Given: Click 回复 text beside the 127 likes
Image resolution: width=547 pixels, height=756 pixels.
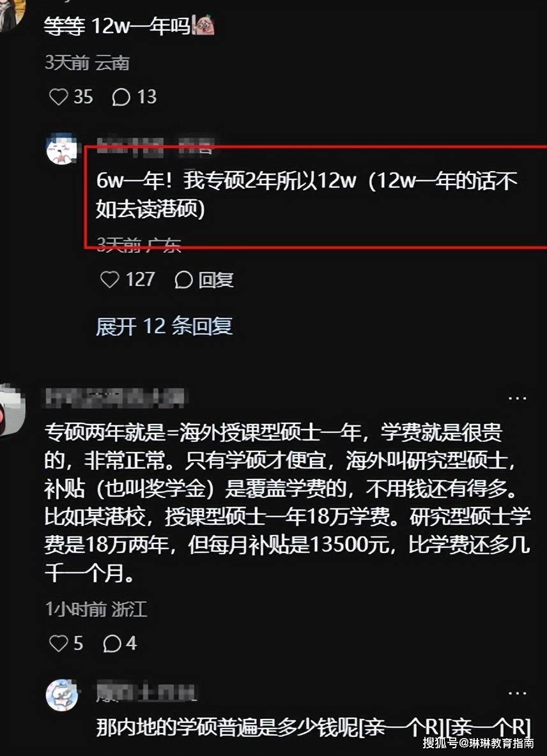Looking at the screenshot, I should (216, 280).
